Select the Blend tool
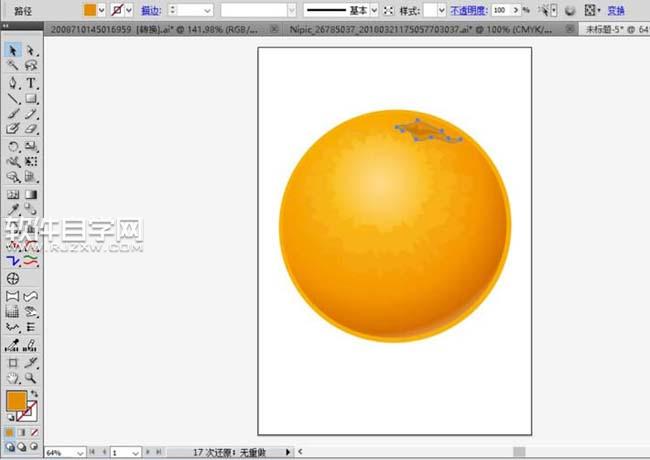Screen dimensions: 650x460 pos(31,210)
